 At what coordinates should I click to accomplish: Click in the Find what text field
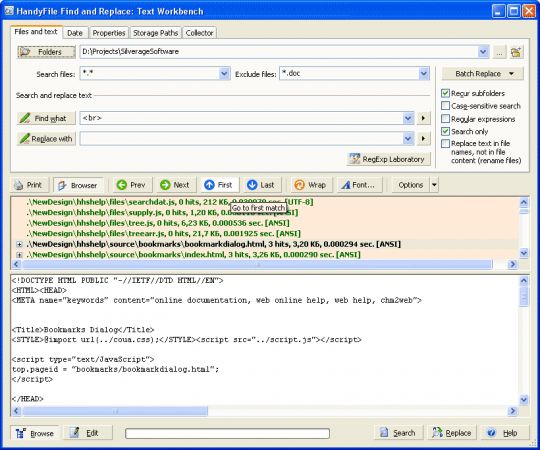241,118
